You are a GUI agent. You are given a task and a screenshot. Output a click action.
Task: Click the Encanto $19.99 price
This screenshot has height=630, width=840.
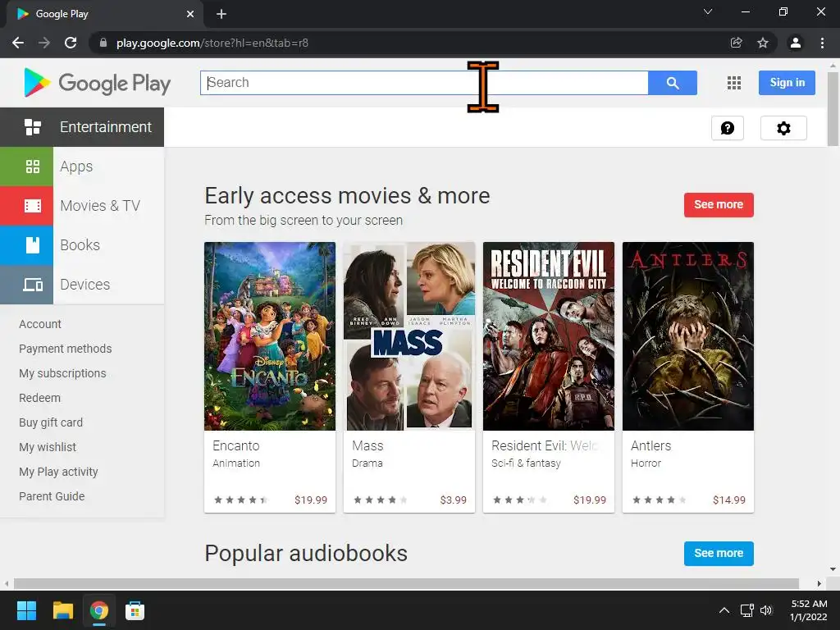point(311,500)
